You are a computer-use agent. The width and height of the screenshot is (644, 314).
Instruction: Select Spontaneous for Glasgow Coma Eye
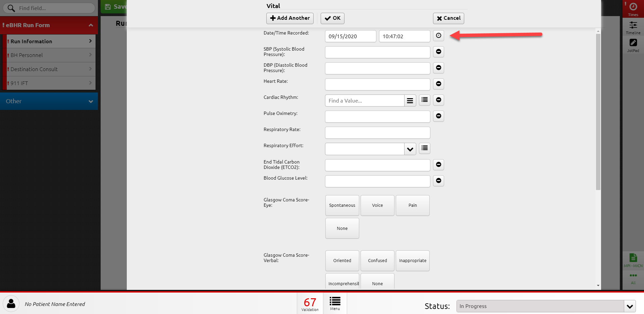click(342, 205)
